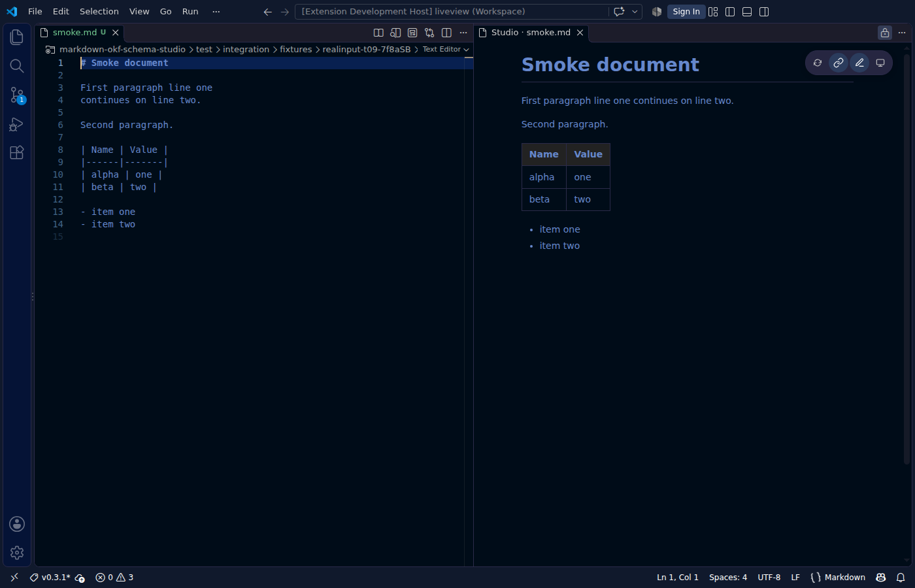Click the monitor icon in the Studio preview toolbar
This screenshot has width=915, height=588.
tap(880, 63)
